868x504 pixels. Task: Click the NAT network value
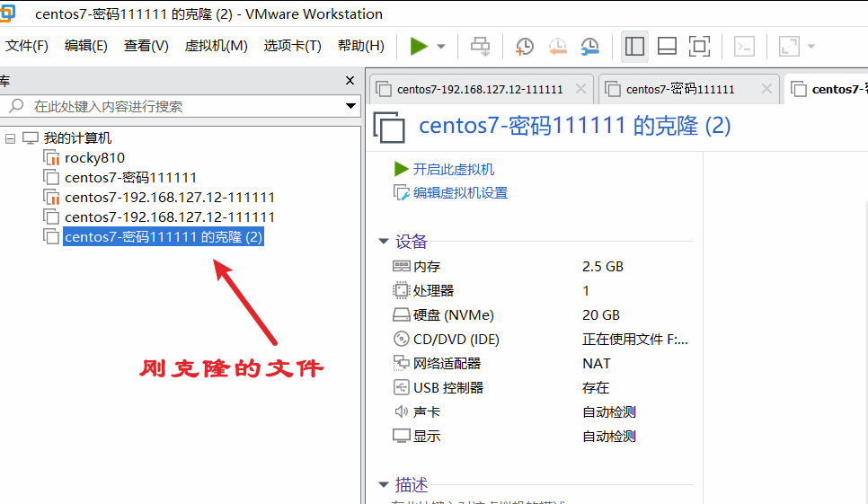(597, 364)
